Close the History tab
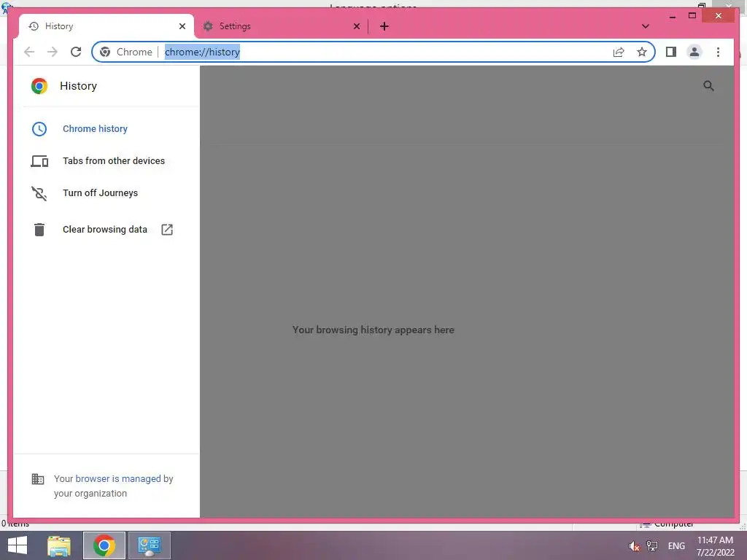The image size is (747, 560). coord(182,26)
